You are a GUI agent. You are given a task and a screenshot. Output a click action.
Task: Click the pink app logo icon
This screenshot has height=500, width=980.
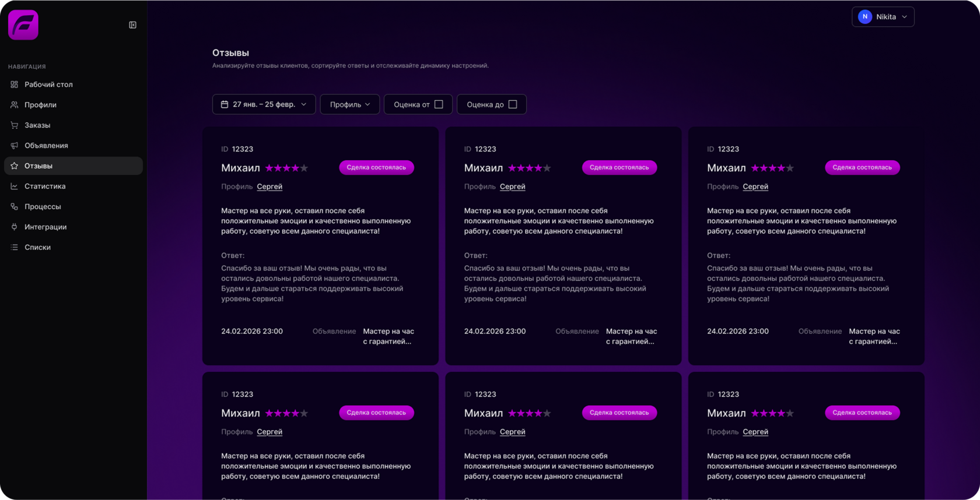tap(23, 25)
